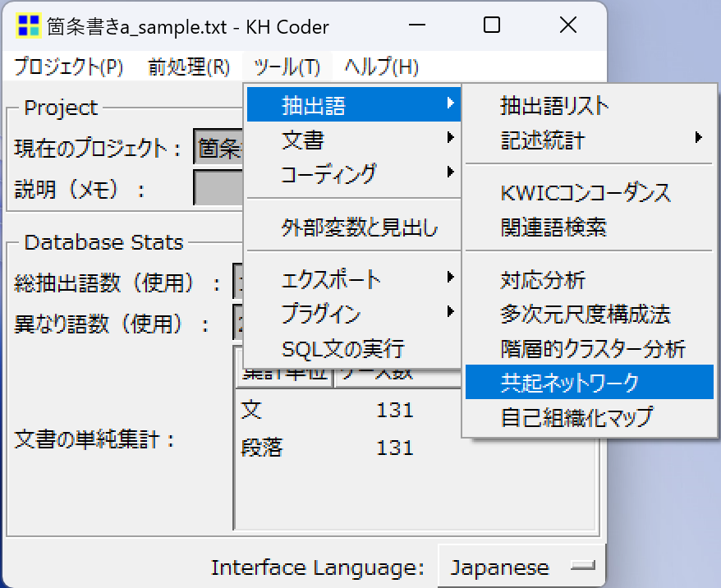721x588 pixels.
Task: Minimize the KH Coder window
Action: click(416, 25)
